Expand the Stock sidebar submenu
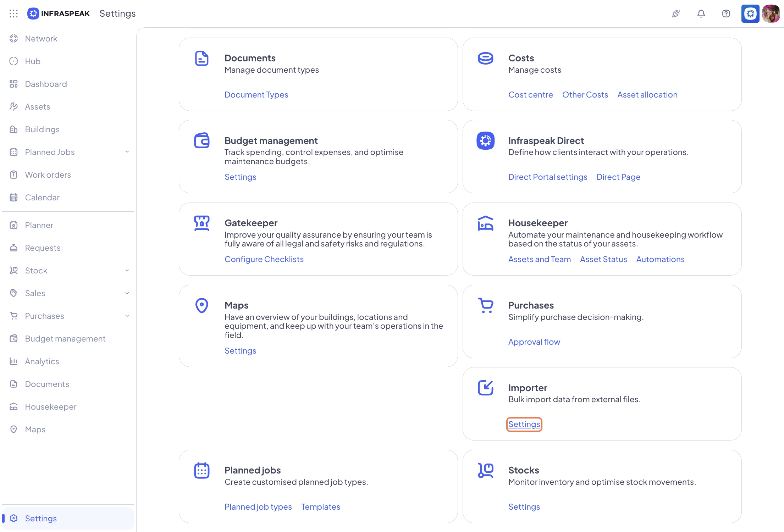The image size is (784, 532). click(x=127, y=270)
